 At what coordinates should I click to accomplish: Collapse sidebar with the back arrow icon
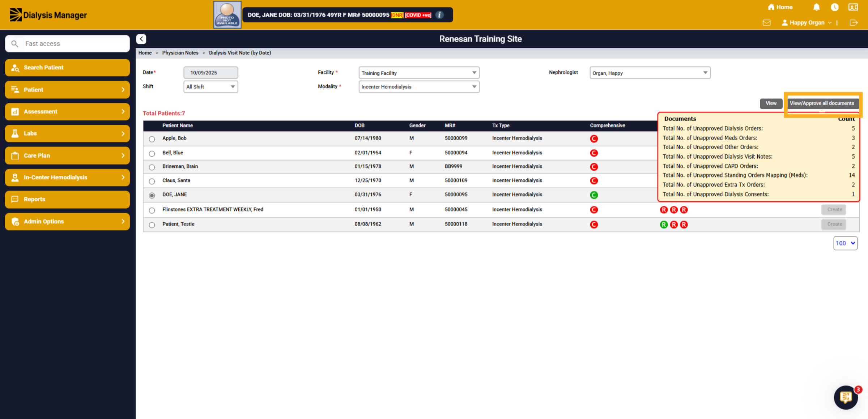(x=141, y=39)
